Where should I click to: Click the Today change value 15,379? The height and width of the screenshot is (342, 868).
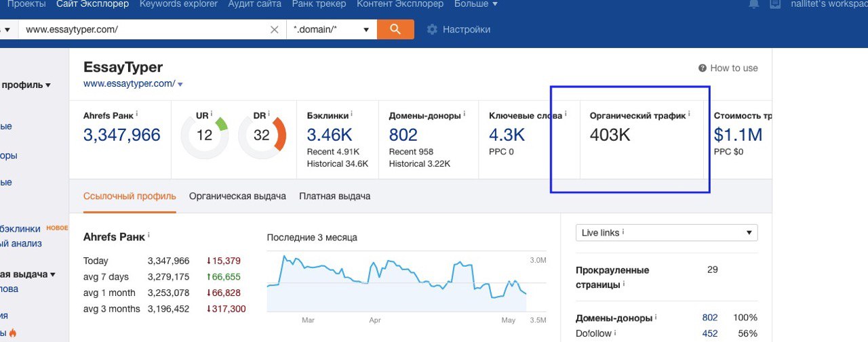(x=223, y=261)
